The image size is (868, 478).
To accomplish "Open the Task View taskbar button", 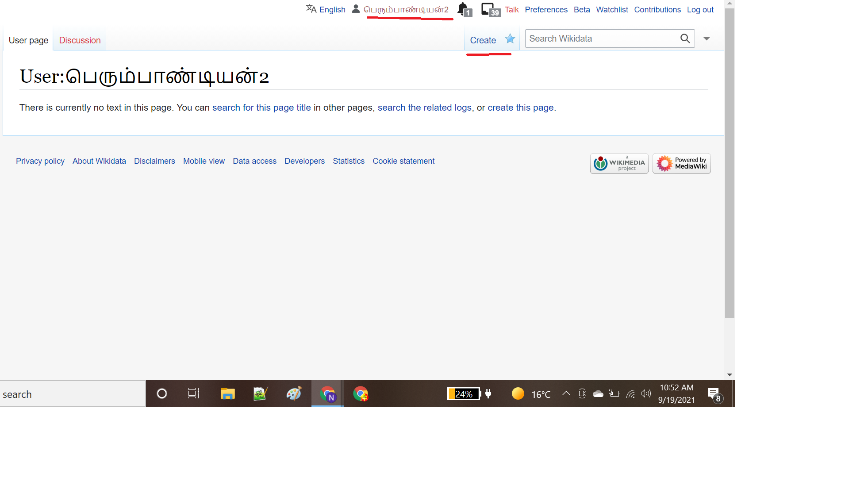I will [x=194, y=393].
